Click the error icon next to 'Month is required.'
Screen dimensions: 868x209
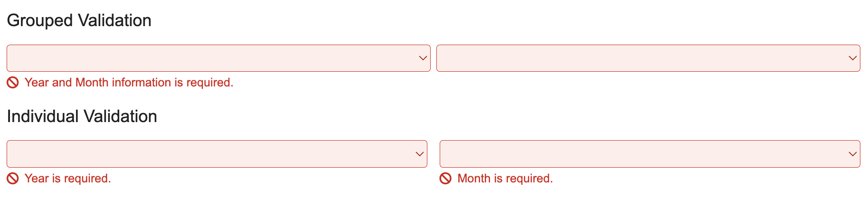[x=445, y=179]
